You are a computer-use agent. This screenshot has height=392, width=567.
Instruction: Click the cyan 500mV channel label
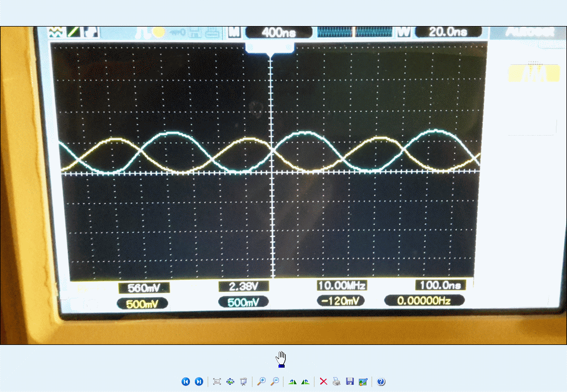(244, 302)
